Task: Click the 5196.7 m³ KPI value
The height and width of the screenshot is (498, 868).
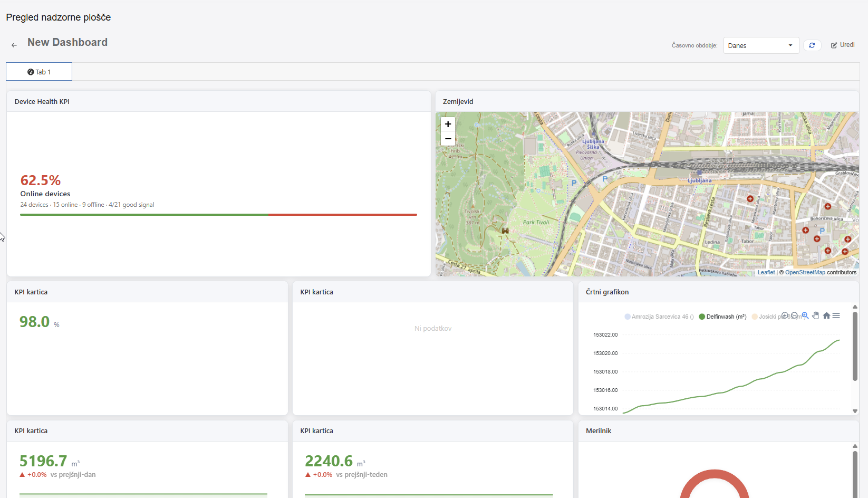Action: click(50, 461)
